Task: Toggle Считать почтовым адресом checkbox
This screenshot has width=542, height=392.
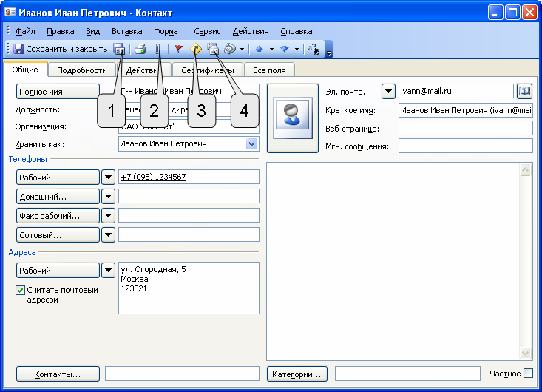Action: pyautogui.click(x=20, y=291)
